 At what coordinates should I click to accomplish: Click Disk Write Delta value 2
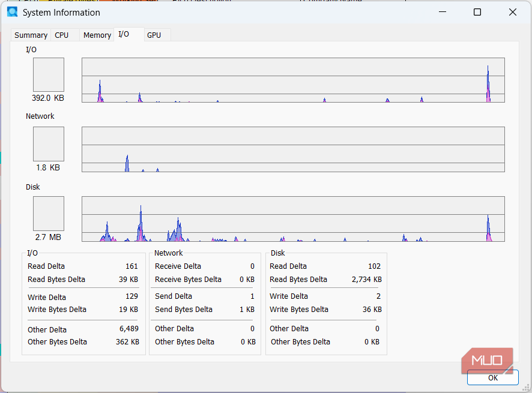tap(378, 296)
